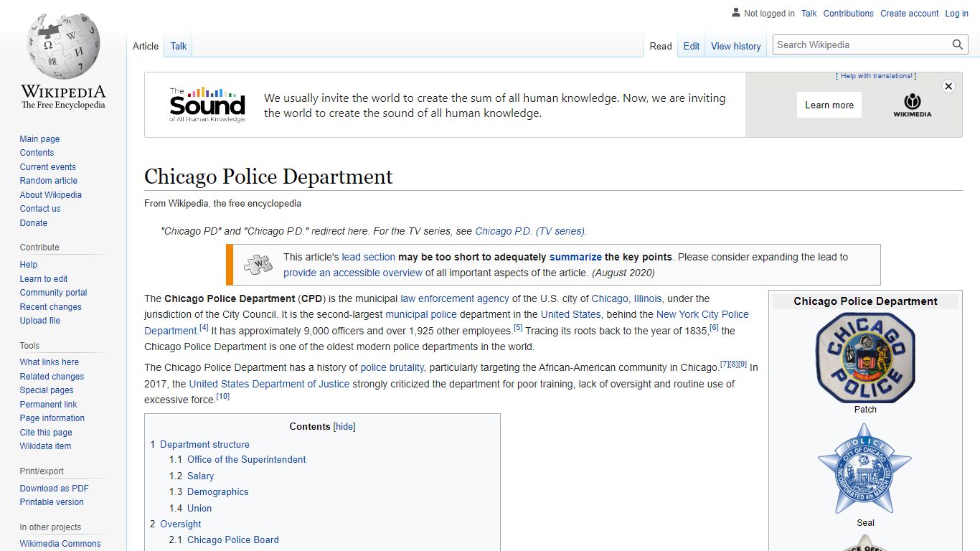980x551 pixels.
Task: Follow the police brutality link
Action: [392, 367]
